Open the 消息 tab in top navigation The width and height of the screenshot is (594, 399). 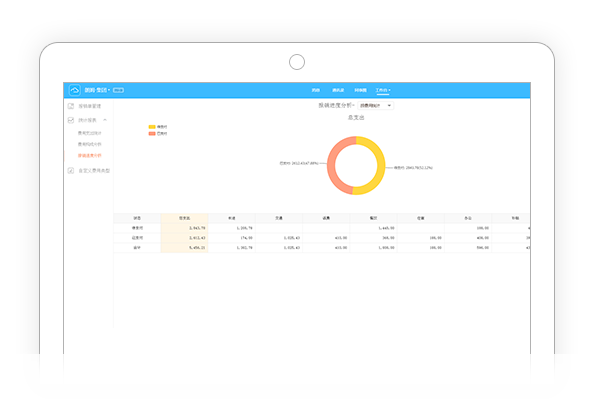point(316,90)
